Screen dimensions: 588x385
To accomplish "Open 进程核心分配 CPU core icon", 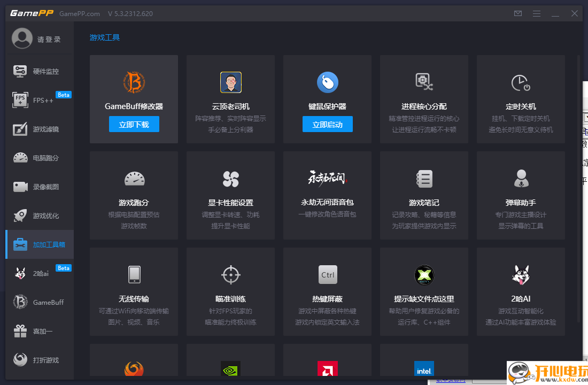I will pos(424,82).
